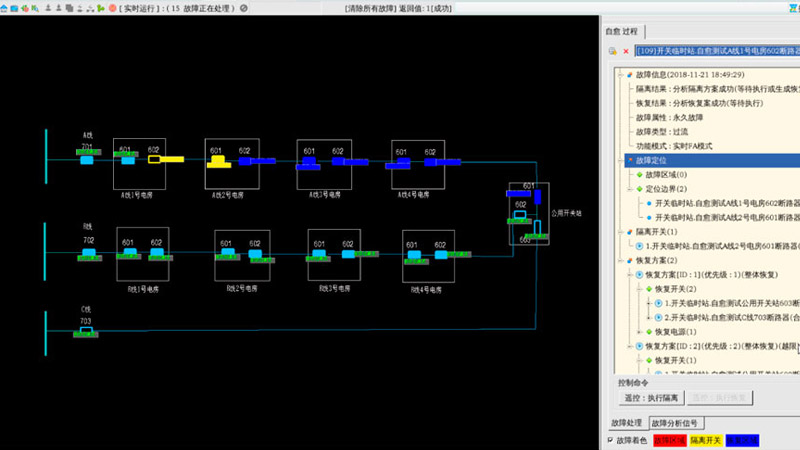Image resolution: width=800 pixels, height=450 pixels.
Task: Select the 702 breaker on B线
Action: [87, 253]
